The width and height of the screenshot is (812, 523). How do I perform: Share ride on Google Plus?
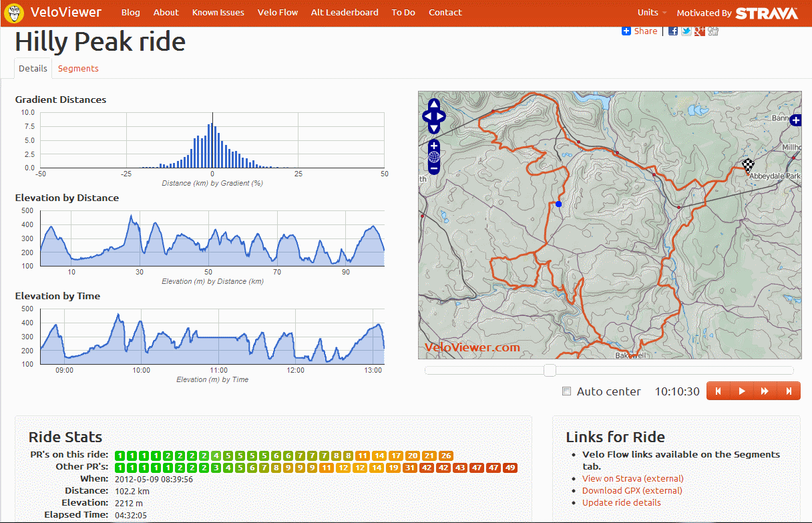[x=700, y=31]
